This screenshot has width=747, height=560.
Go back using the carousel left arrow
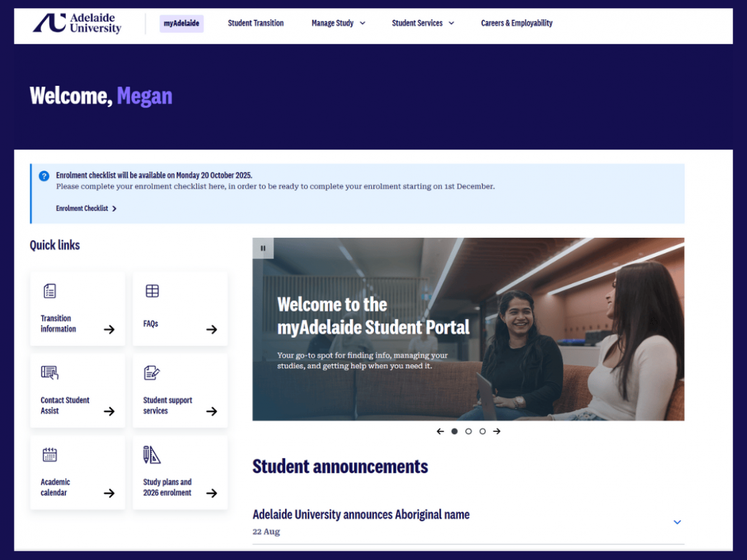[x=440, y=431]
